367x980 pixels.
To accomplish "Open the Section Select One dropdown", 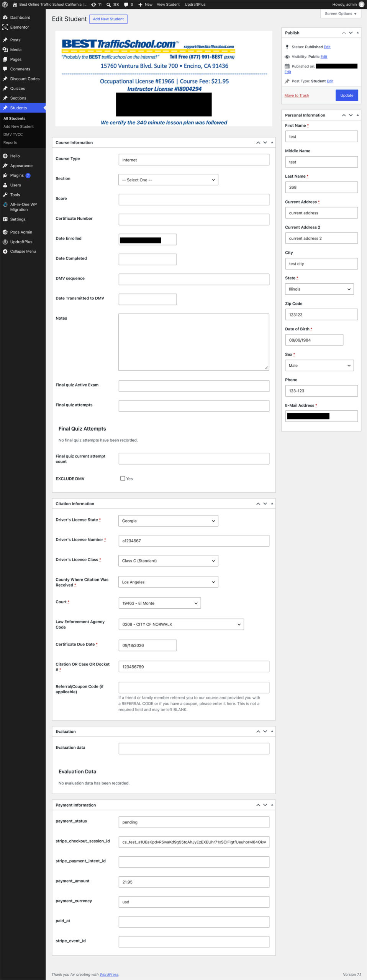I will 168,180.
